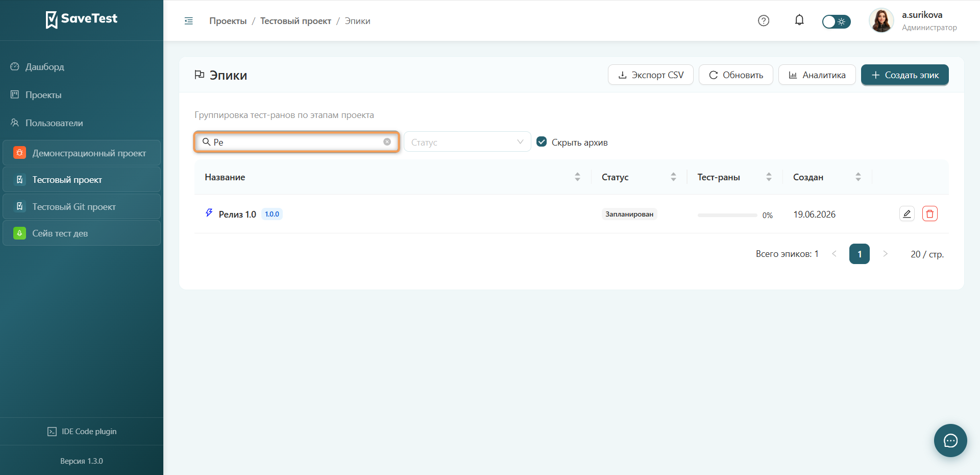Open the chat support bubble

point(950,440)
